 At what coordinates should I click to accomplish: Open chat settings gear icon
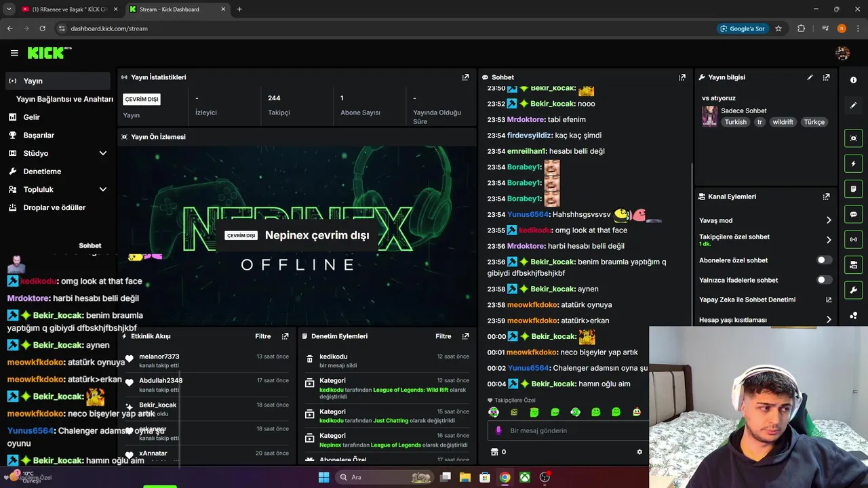(639, 452)
